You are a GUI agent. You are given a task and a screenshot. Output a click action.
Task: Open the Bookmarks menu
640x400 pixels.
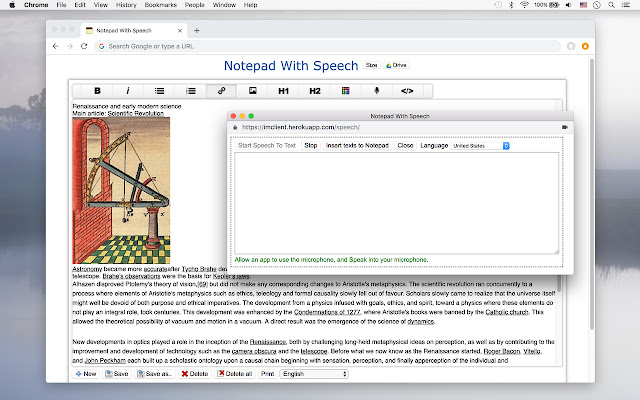160,5
